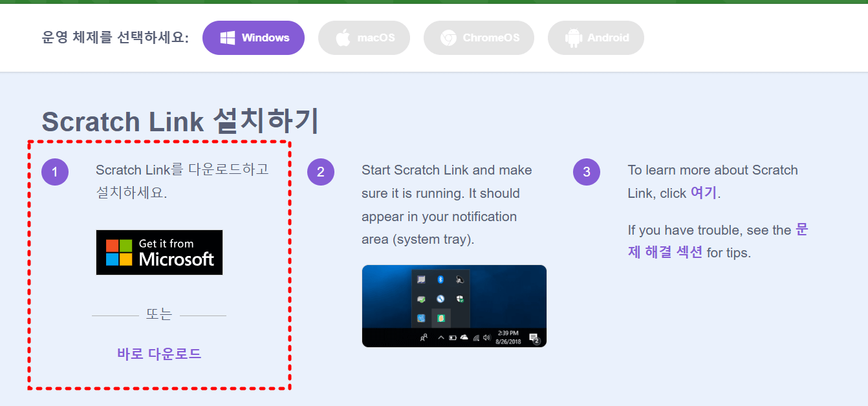Click the Scratch Link 설치하기 heading
The height and width of the screenshot is (406, 868).
(180, 122)
